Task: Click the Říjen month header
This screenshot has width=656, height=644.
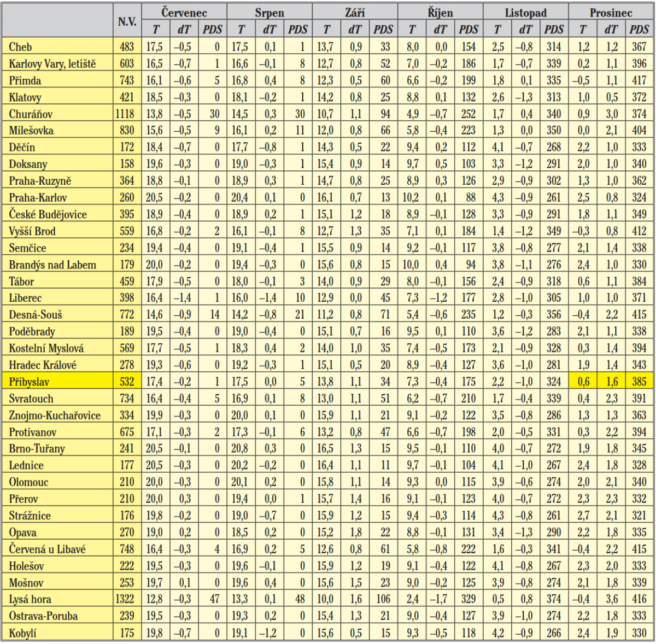Action: point(440,12)
